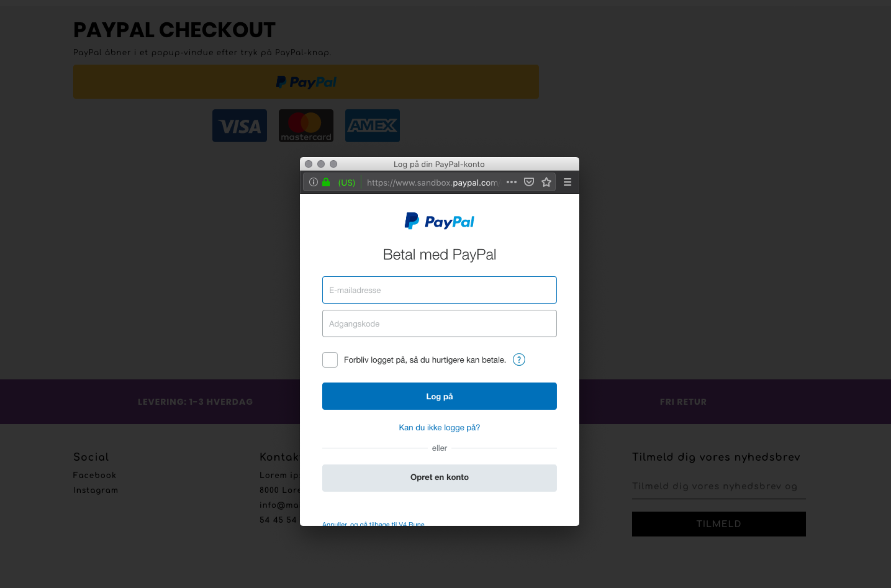This screenshot has height=588, width=891.
Task: Click the Pocket save icon
Action: (529, 182)
